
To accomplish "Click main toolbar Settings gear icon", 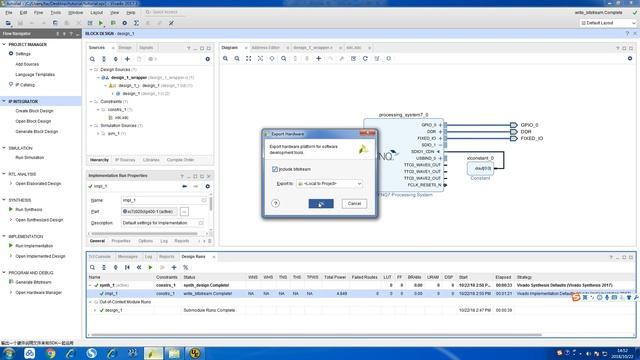I will click(124, 23).
